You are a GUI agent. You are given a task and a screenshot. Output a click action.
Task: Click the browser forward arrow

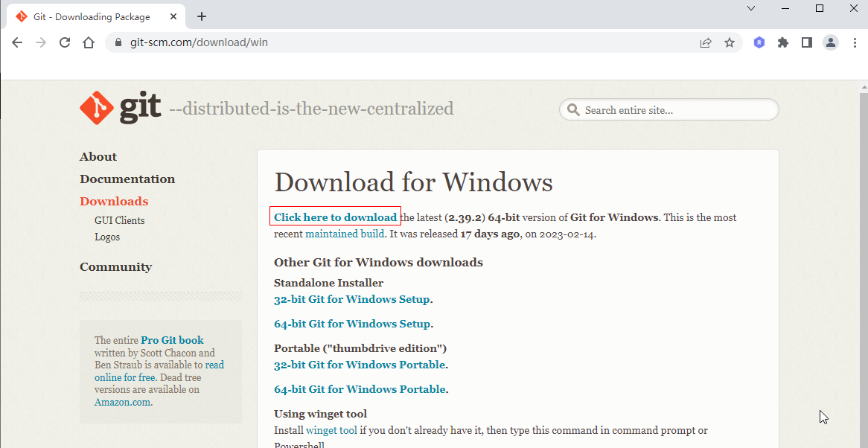coord(41,42)
